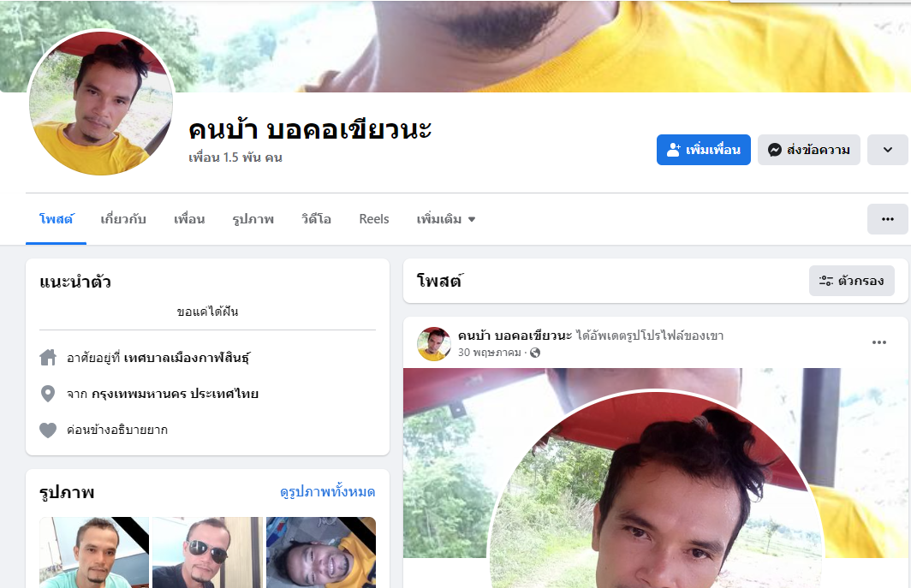Viewport: 911px width, 588px height.
Task: Open Messenger via ส่งข้อความ button
Action: 809,150
